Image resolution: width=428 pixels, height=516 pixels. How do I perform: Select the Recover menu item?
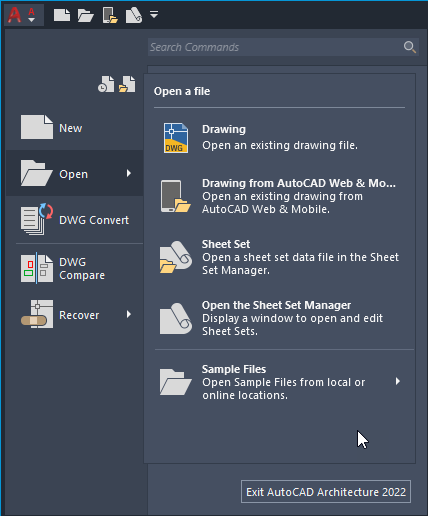75,314
